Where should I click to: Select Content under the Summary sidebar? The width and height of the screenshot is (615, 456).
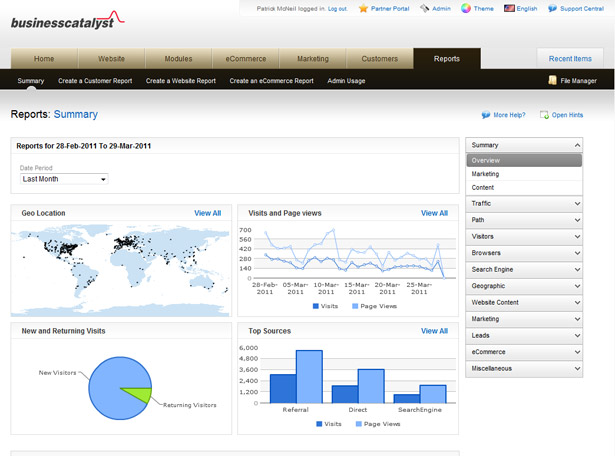point(482,187)
